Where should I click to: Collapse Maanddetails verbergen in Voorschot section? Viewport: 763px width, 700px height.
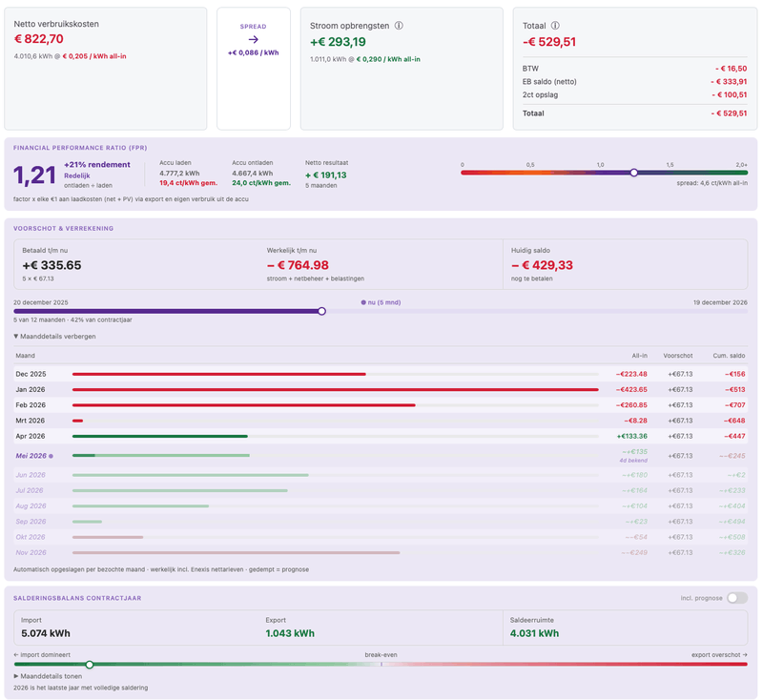pos(54,336)
